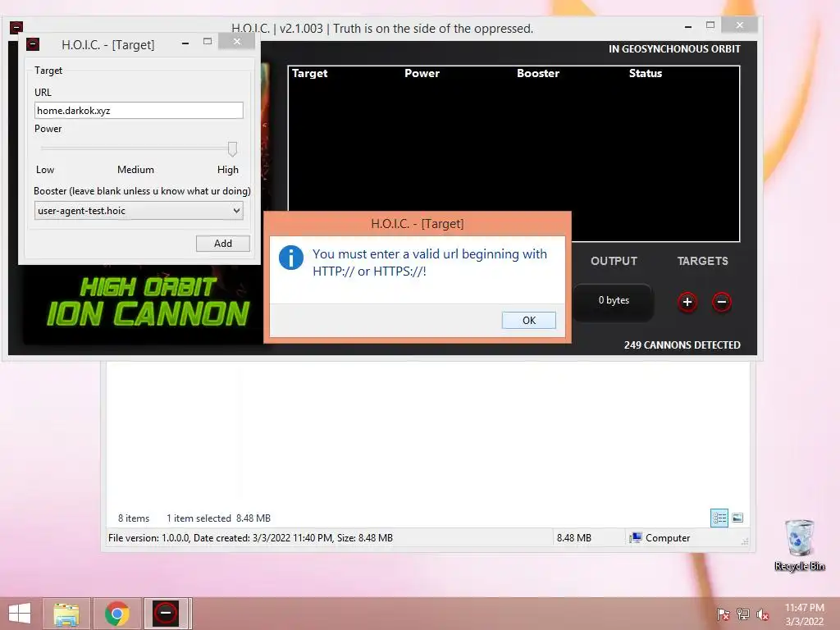Viewport: 840px width, 630px height.
Task: Click the 8 items count in File Explorer
Action: coord(134,518)
